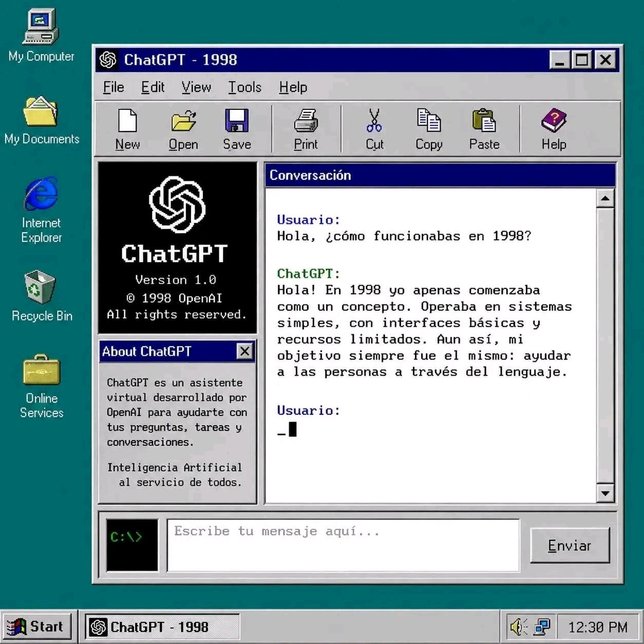
Task: Click the text "© 1998 OpenAI"
Action: point(174,298)
